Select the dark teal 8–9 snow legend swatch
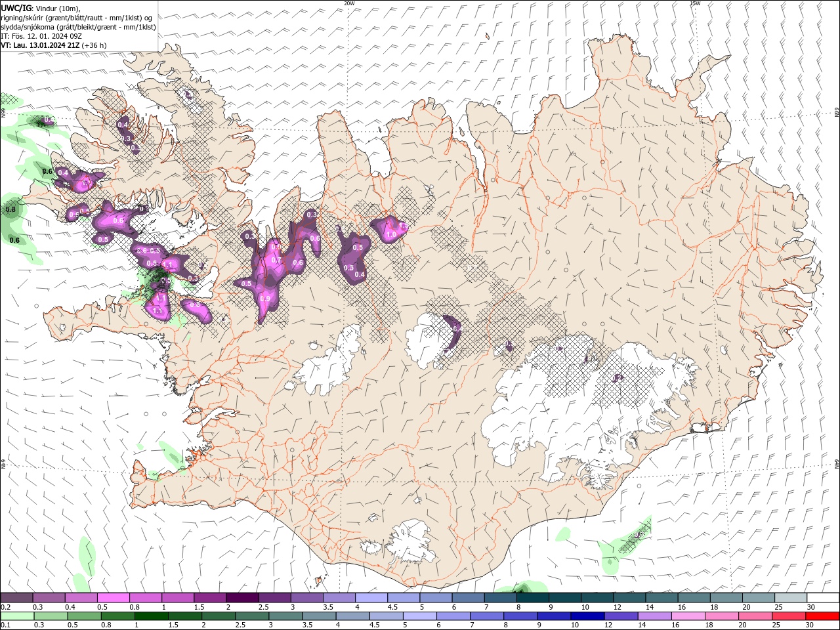The width and height of the screenshot is (840, 630). pos(533,598)
